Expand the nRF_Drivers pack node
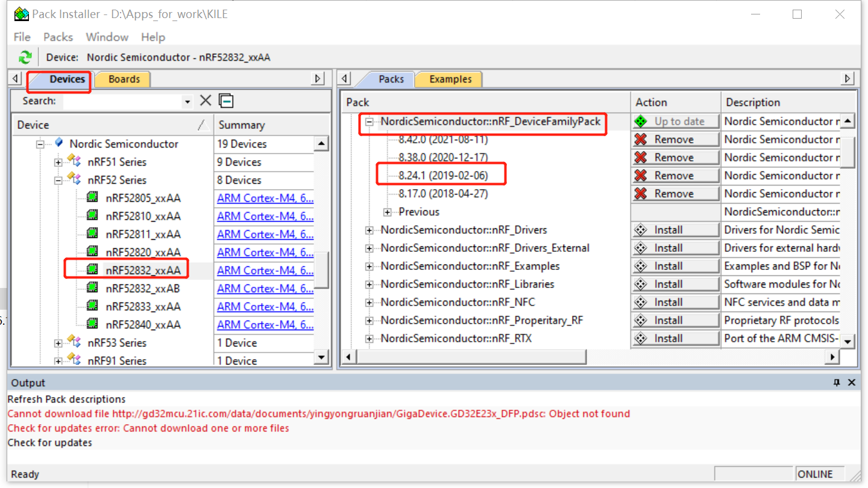The image size is (868, 488). [x=370, y=230]
